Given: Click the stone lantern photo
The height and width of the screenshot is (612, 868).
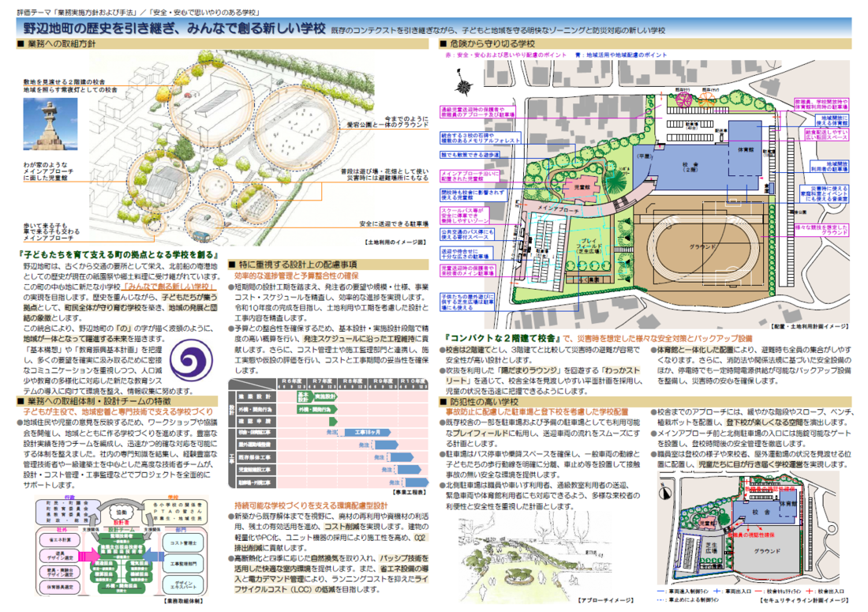Looking at the screenshot, I should click(51, 124).
